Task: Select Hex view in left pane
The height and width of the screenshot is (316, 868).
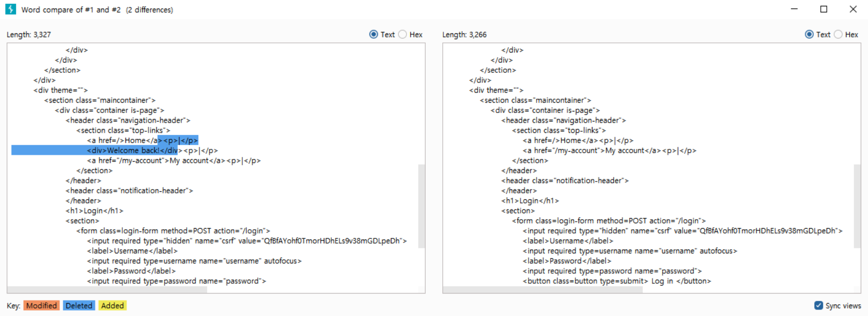Action: 403,34
